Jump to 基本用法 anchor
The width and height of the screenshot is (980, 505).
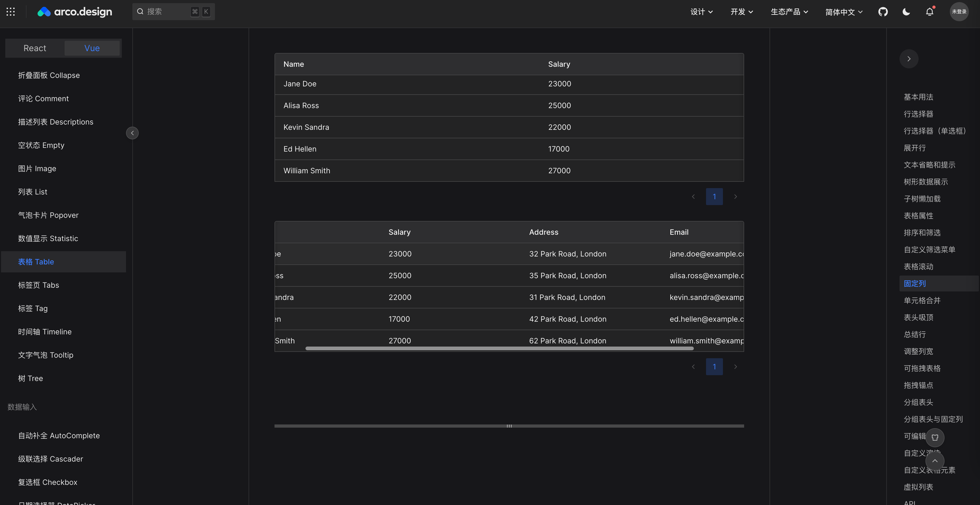click(918, 97)
